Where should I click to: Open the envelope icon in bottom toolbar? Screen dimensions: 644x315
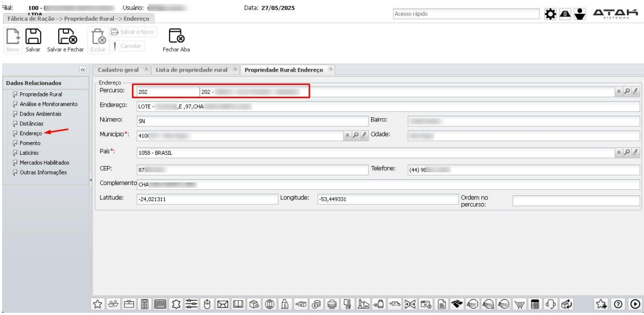tap(222, 304)
